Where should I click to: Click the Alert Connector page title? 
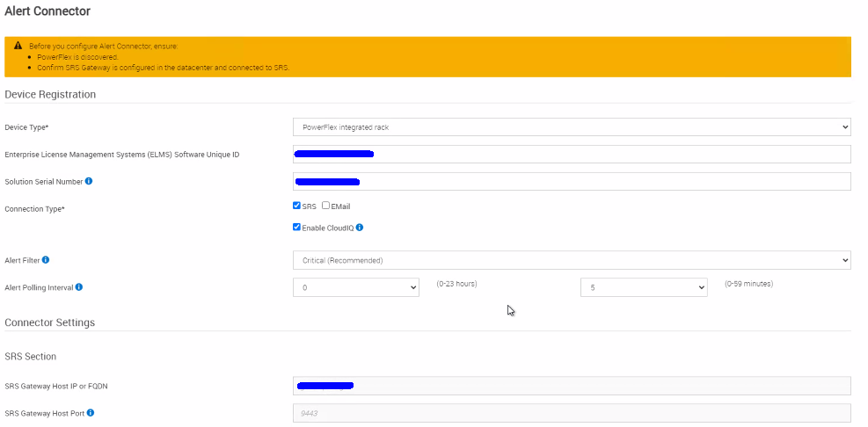coord(47,11)
